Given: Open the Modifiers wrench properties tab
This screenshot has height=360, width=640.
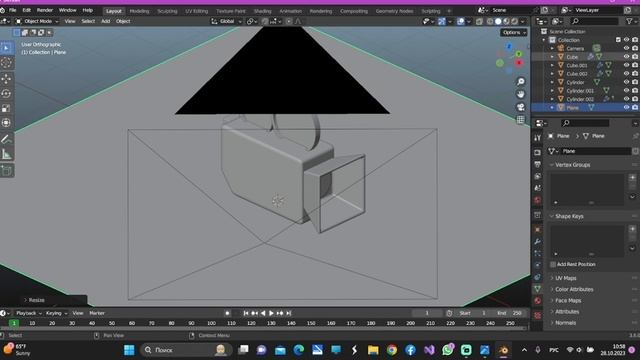Looking at the screenshot, I should pyautogui.click(x=538, y=242).
